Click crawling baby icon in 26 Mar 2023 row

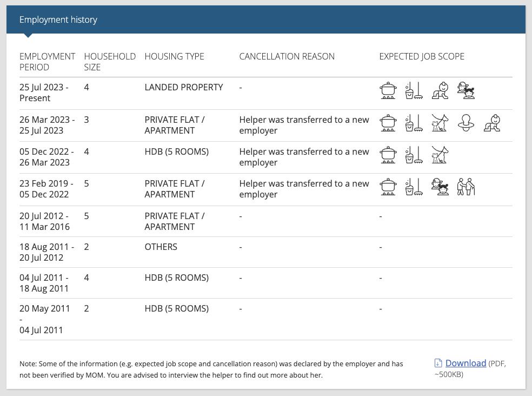492,123
